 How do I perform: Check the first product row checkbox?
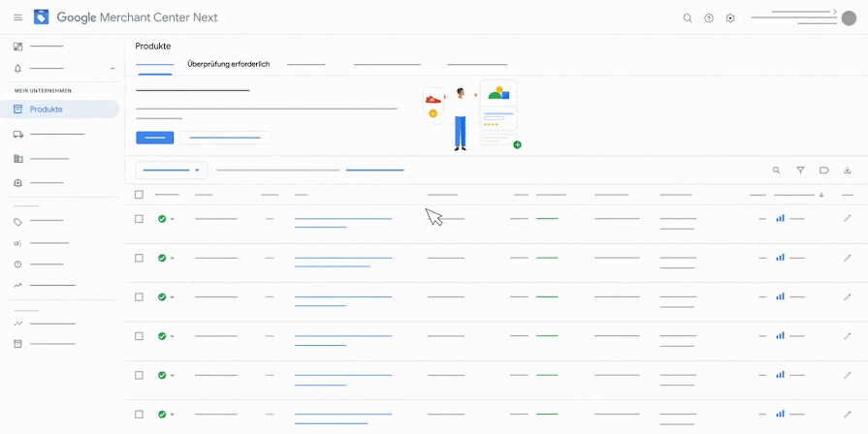tap(139, 219)
